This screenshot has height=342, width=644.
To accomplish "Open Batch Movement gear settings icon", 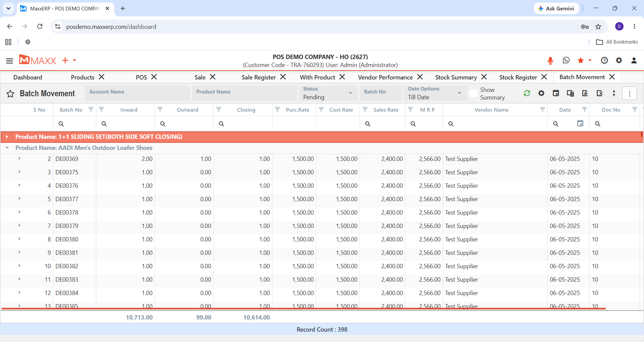I will click(x=541, y=93).
